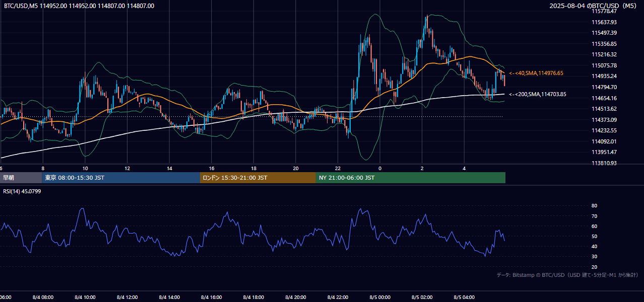Click price axis value 114654.16
Screen dimensions: 644x302
pos(604,98)
